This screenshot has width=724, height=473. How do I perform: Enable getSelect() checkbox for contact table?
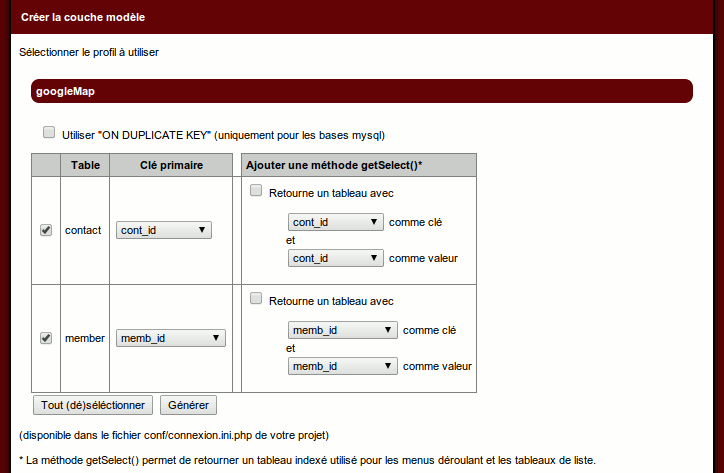point(256,191)
